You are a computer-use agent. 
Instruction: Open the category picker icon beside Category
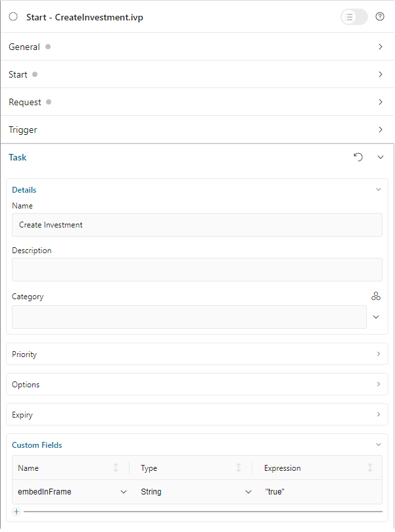(376, 296)
